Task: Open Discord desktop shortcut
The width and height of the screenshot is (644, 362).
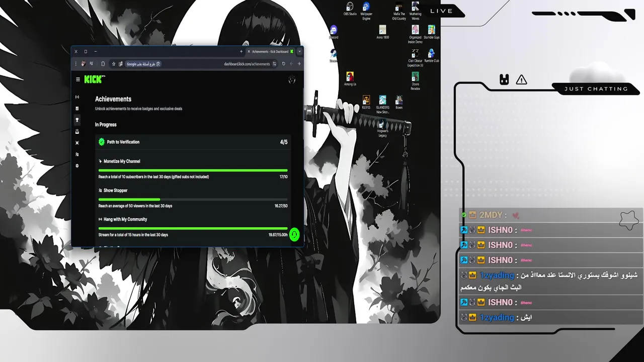Action: coord(334,32)
